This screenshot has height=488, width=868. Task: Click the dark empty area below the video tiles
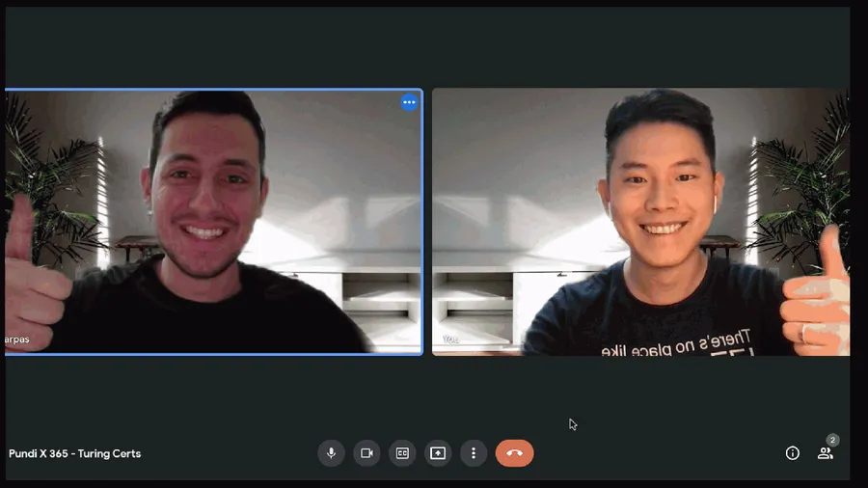pyautogui.click(x=424, y=395)
